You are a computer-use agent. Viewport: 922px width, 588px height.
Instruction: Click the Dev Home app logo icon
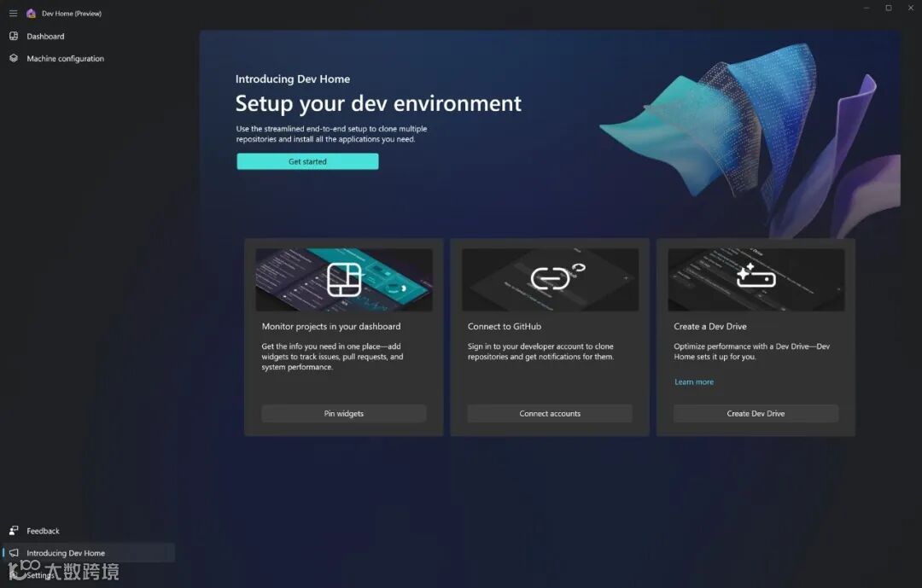point(32,13)
